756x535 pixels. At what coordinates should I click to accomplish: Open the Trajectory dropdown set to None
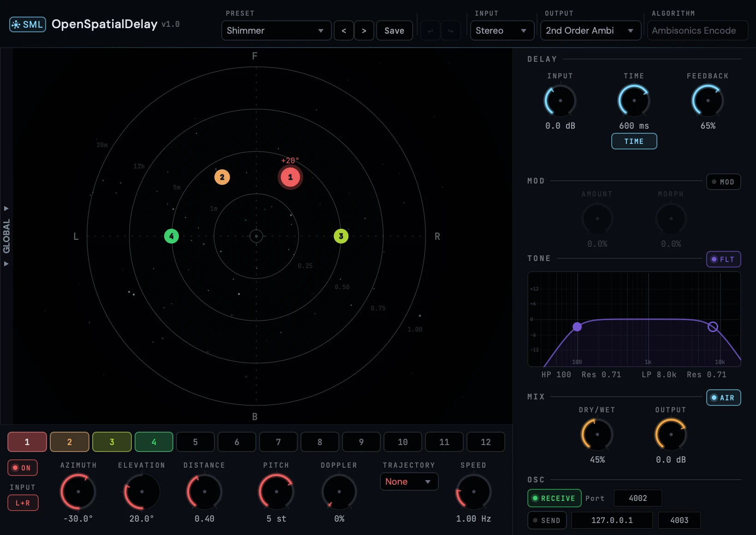(x=409, y=481)
